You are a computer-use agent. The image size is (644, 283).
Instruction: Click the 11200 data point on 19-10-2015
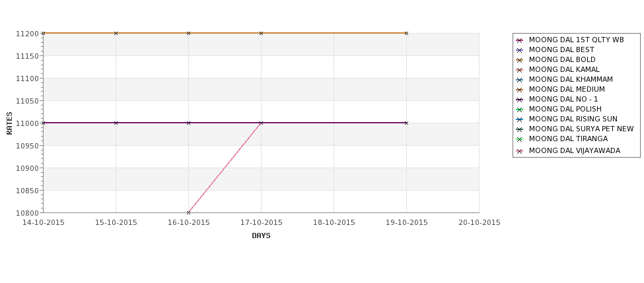tap(406, 33)
